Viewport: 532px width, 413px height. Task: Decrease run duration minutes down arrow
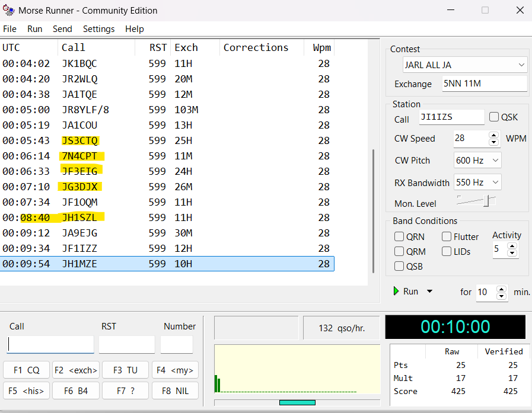pyautogui.click(x=501, y=296)
